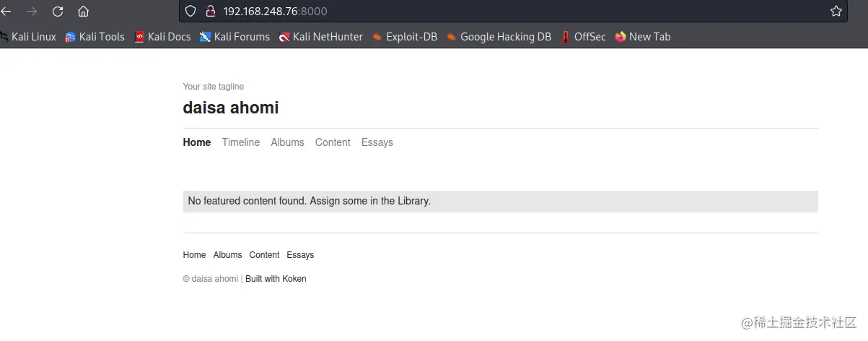Open the Google Hacking DB bookmark

[499, 36]
